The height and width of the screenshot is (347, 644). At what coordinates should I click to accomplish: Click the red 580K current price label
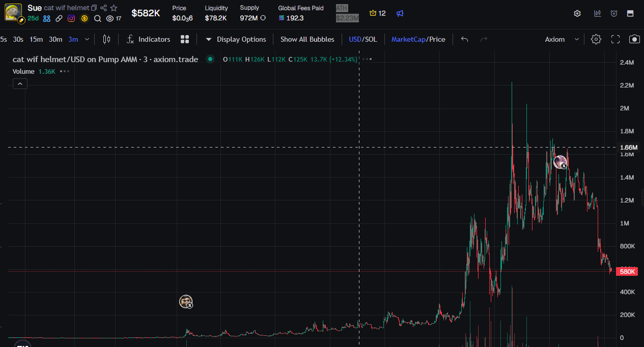(627, 272)
